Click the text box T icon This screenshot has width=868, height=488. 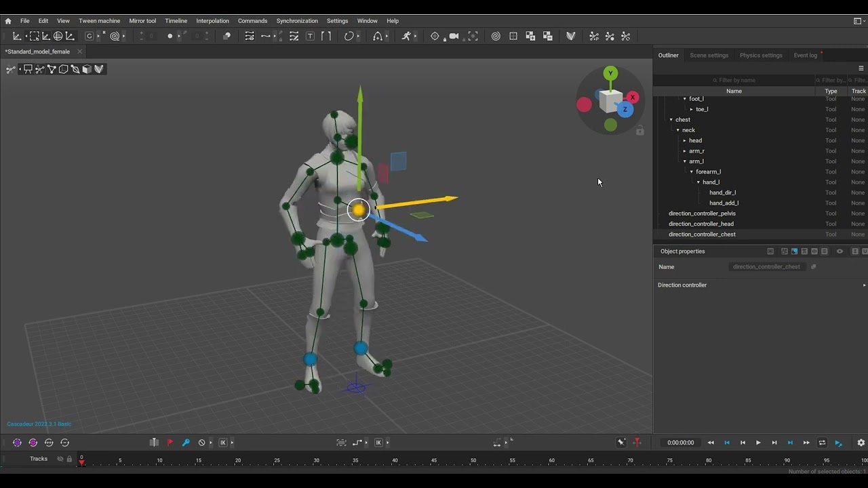[311, 36]
